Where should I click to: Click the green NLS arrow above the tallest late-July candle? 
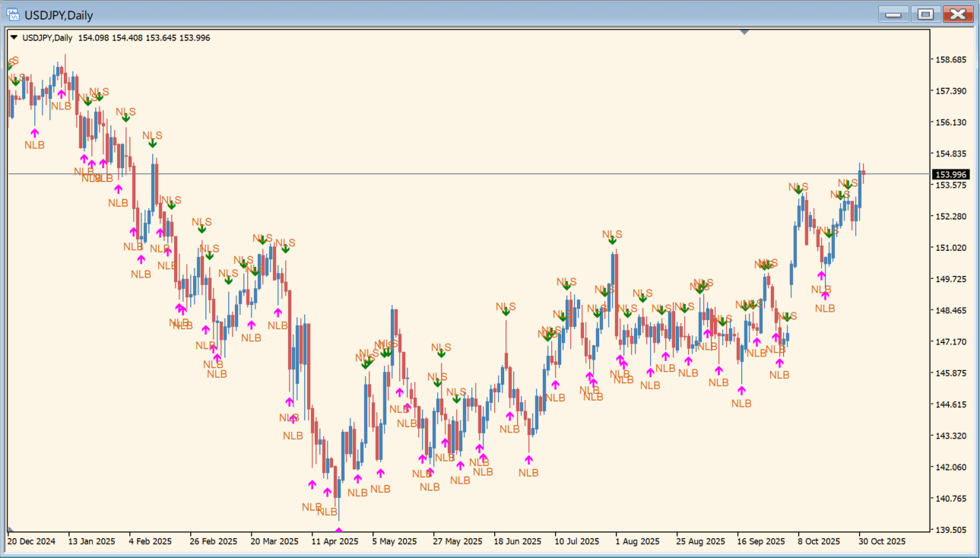tap(612, 241)
